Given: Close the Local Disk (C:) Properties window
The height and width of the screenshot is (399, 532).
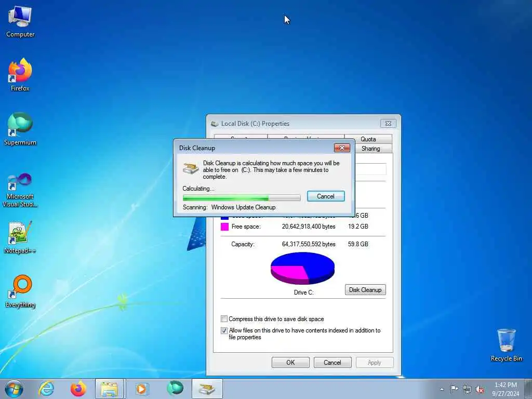Looking at the screenshot, I should click(x=388, y=123).
